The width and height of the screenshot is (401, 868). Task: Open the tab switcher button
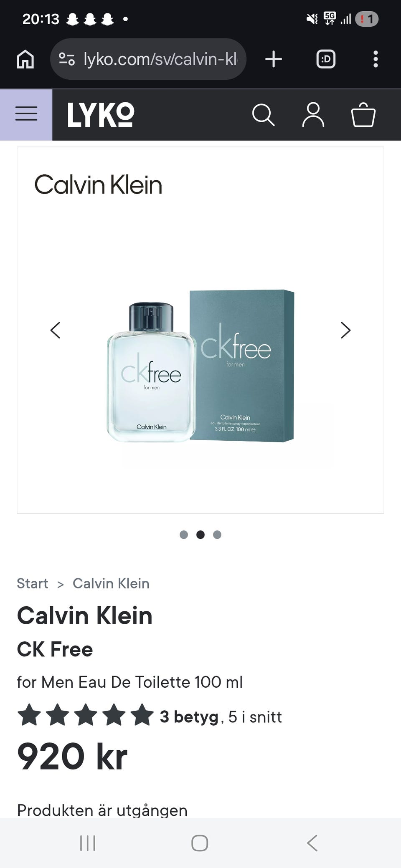[326, 59]
